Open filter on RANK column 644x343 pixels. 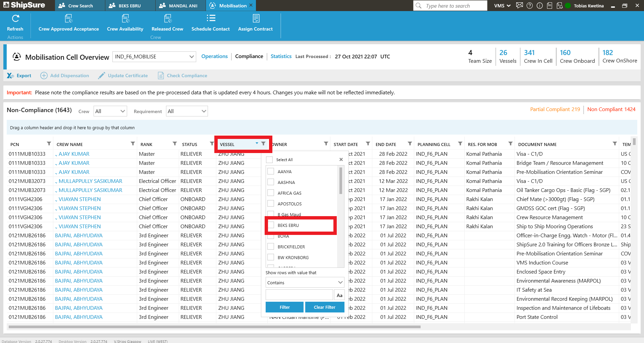175,144
